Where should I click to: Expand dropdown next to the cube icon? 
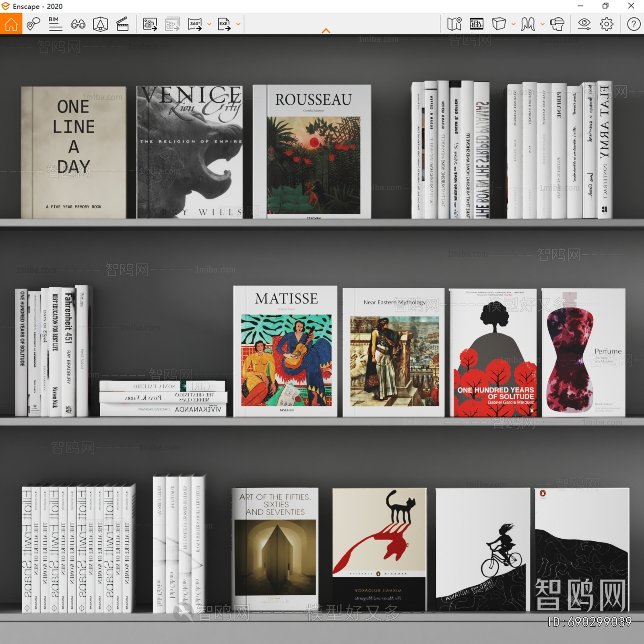tap(514, 24)
